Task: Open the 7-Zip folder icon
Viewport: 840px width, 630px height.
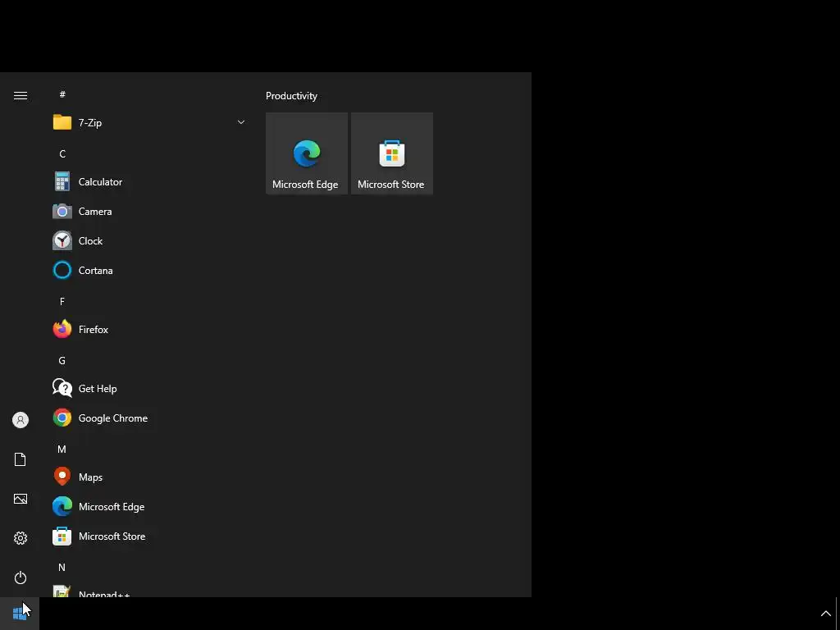Action: click(x=62, y=123)
